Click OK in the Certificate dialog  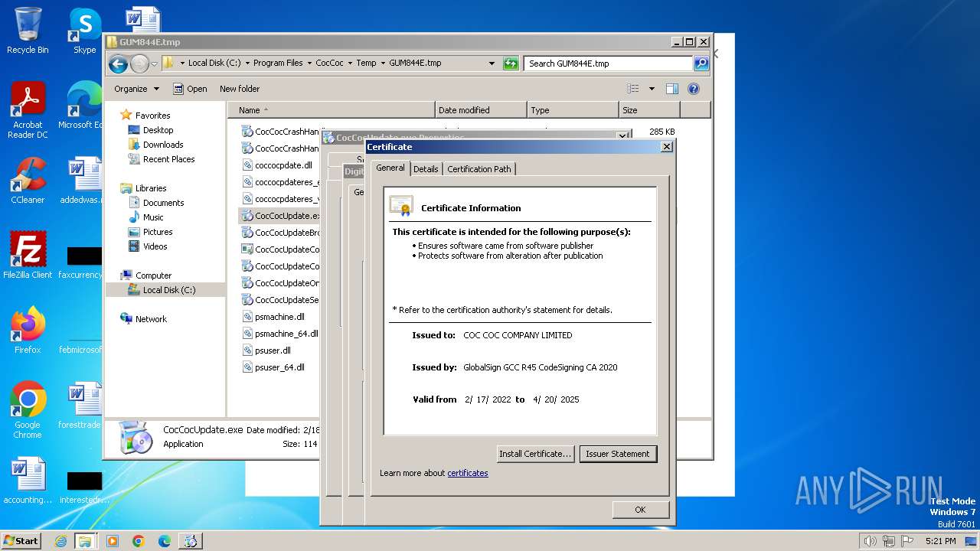tap(640, 510)
